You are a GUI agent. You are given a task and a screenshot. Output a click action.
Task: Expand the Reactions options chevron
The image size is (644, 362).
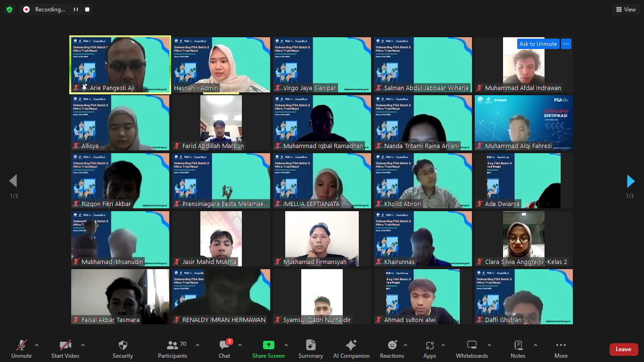click(405, 345)
